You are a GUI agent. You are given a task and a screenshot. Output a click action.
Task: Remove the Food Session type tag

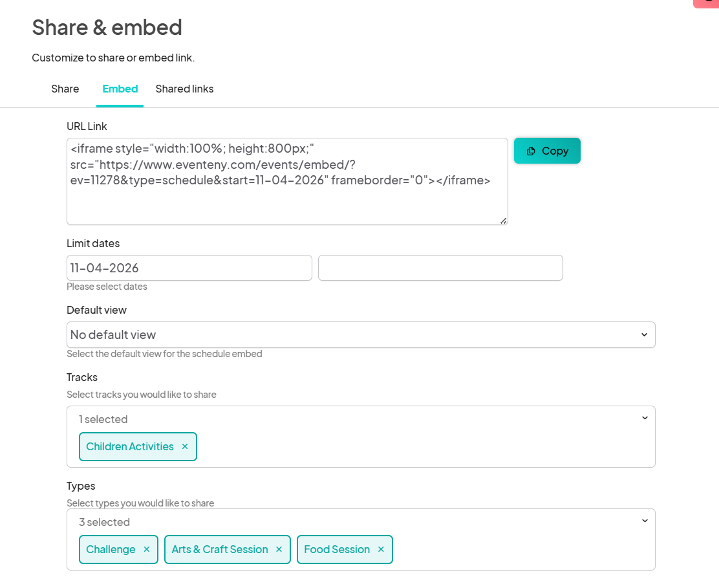coord(381,549)
